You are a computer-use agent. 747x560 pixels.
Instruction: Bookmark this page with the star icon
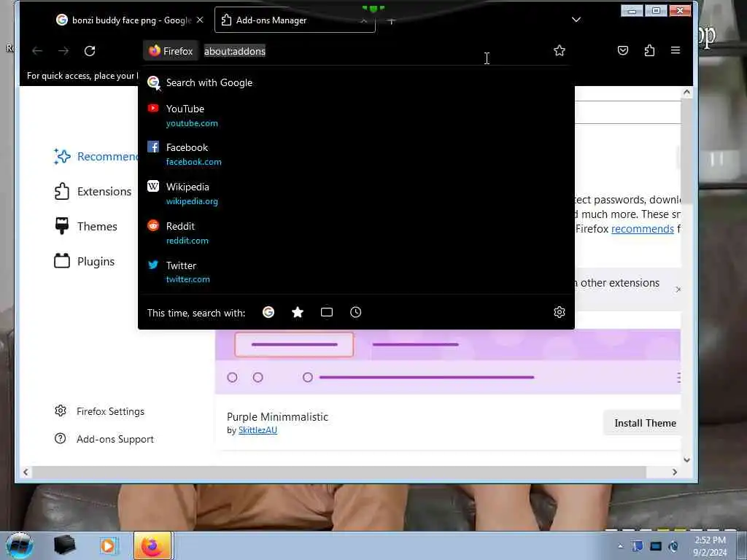tap(560, 50)
